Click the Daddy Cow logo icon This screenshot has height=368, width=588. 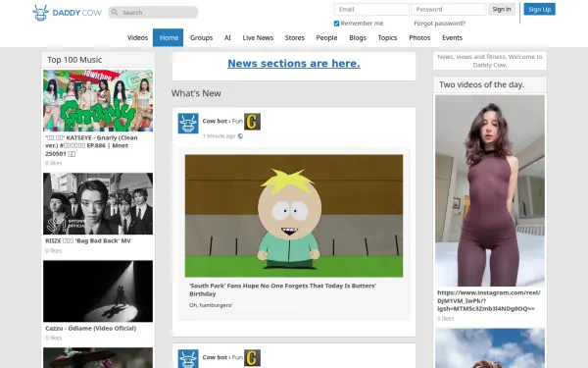[x=40, y=13]
